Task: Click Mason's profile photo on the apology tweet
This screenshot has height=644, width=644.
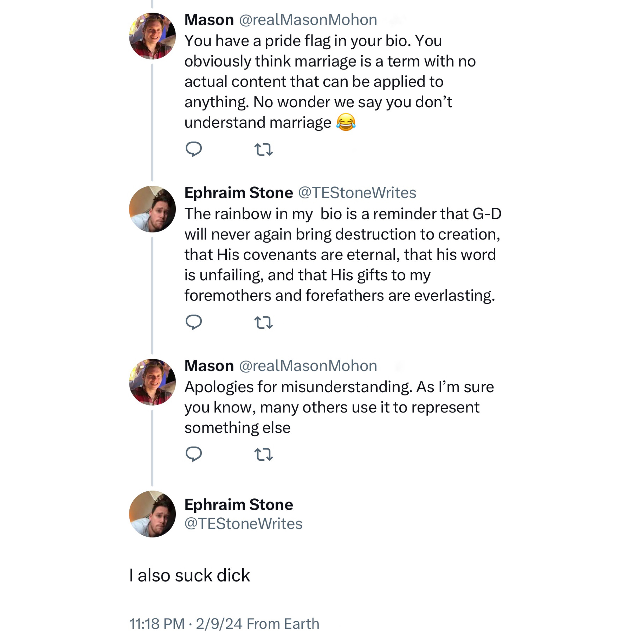Action: (152, 382)
